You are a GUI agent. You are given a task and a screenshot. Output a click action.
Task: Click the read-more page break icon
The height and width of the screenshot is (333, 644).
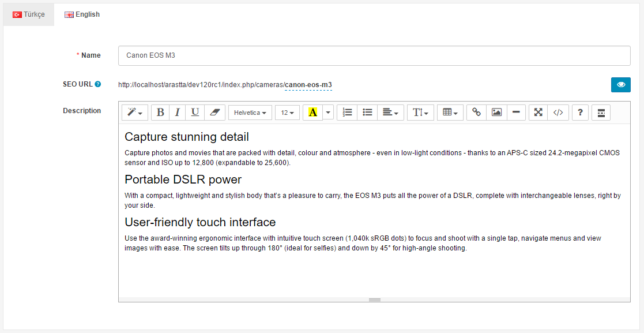601,113
